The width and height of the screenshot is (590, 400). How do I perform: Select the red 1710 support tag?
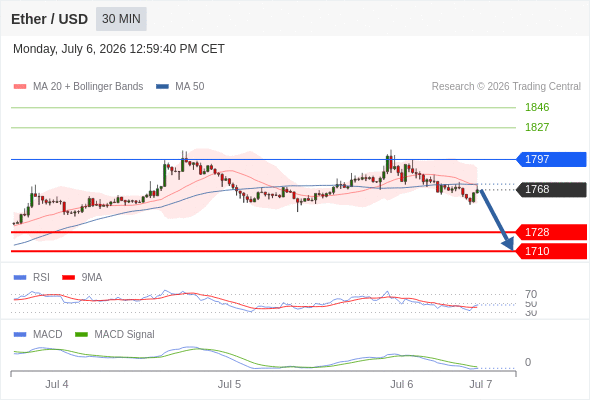[x=551, y=251]
